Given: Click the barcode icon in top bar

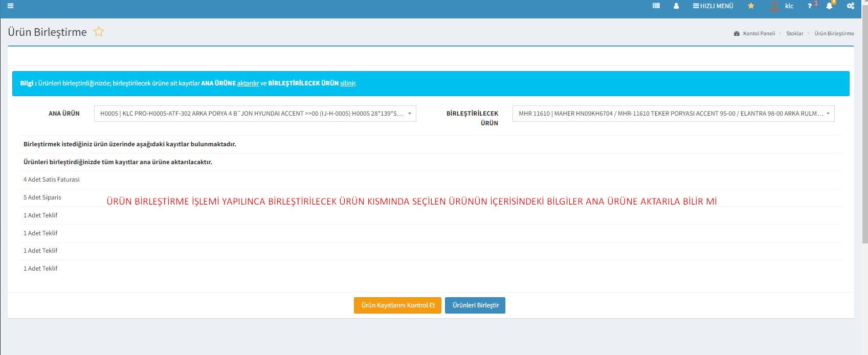Looking at the screenshot, I should 656,6.
